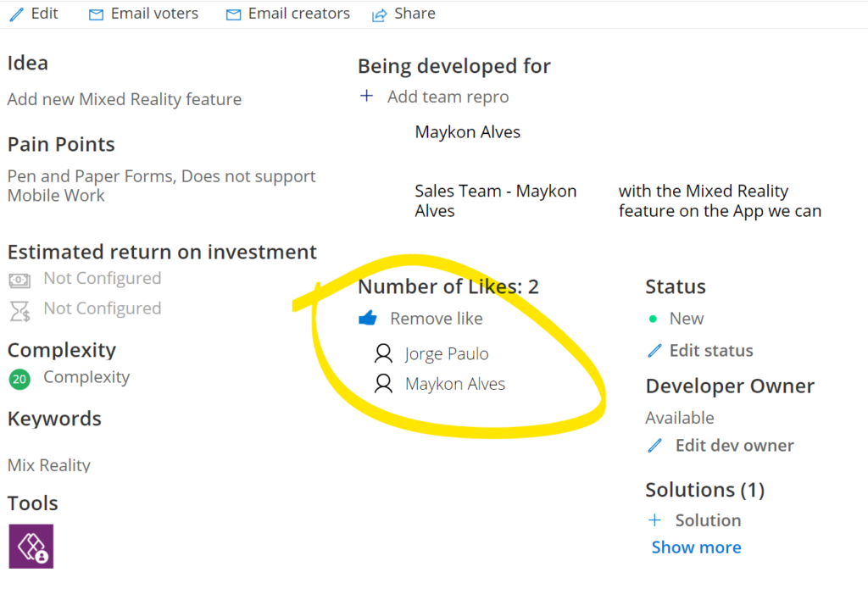Click the Email creators envelope icon

pyautogui.click(x=233, y=14)
